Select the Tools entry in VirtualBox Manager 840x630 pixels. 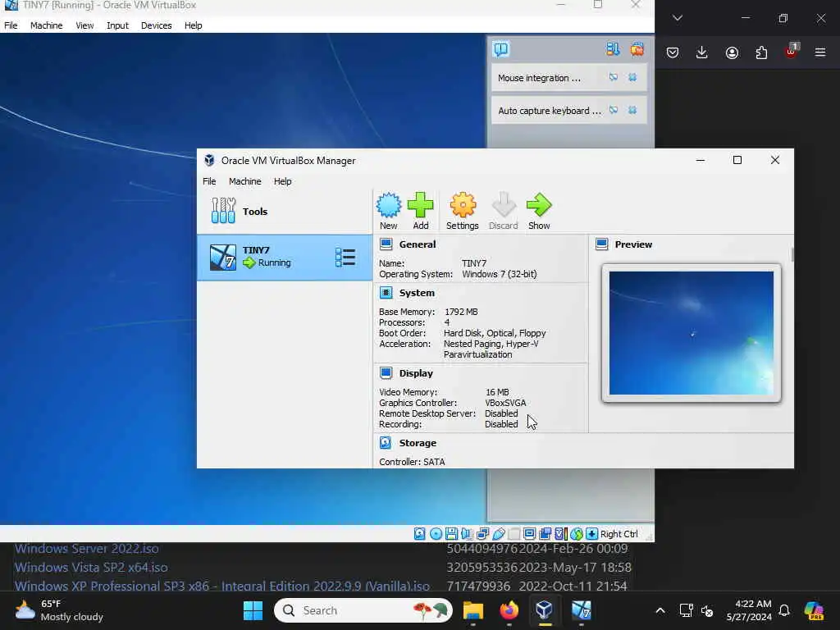click(285, 211)
